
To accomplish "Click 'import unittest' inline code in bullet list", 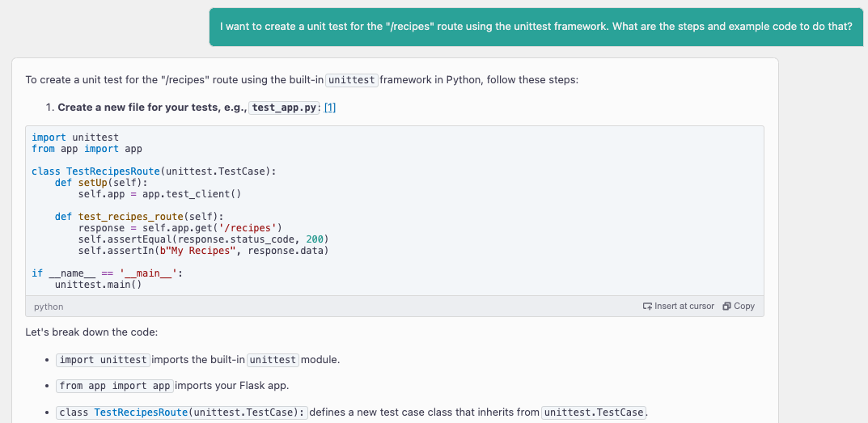I will point(103,359).
